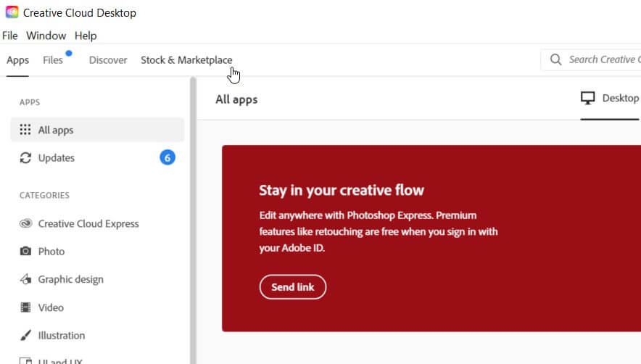641x364 pixels.
Task: Click the Updates refresh arrows icon
Action: (x=25, y=158)
